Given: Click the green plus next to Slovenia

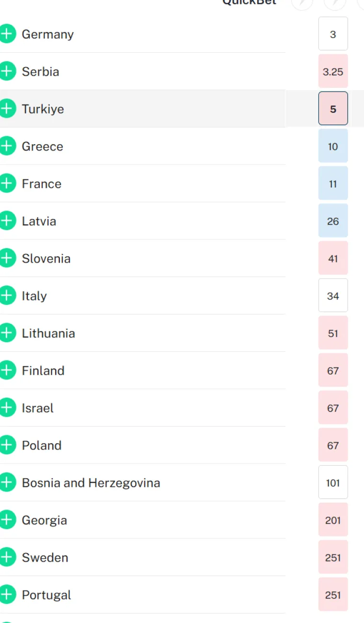Looking at the screenshot, I should tap(8, 258).
